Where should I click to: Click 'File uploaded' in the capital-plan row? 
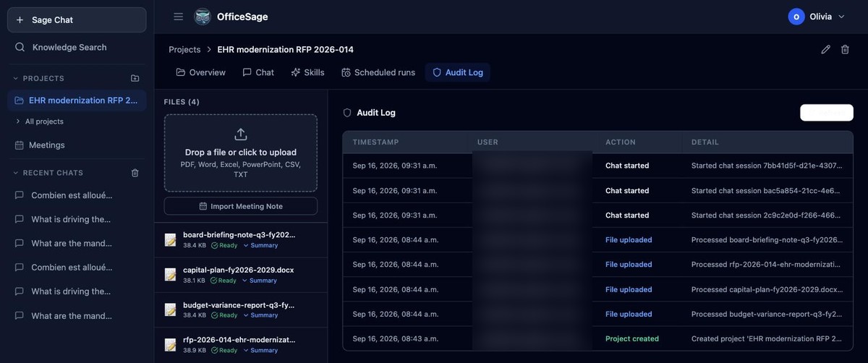[x=629, y=289]
